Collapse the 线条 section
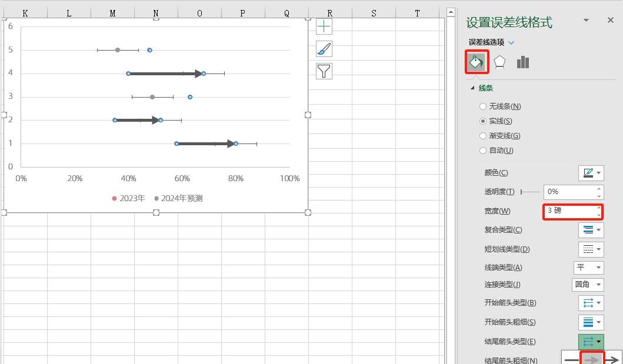Image resolution: width=623 pixels, height=364 pixels. pyautogui.click(x=472, y=88)
